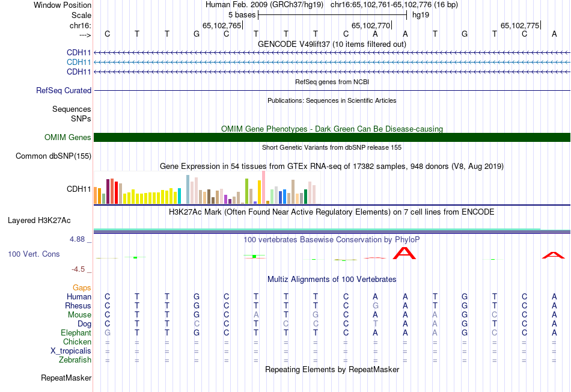571x392 pixels.
Task: Click the -4.5 PhyloP lower scale value
Action: coord(78,269)
